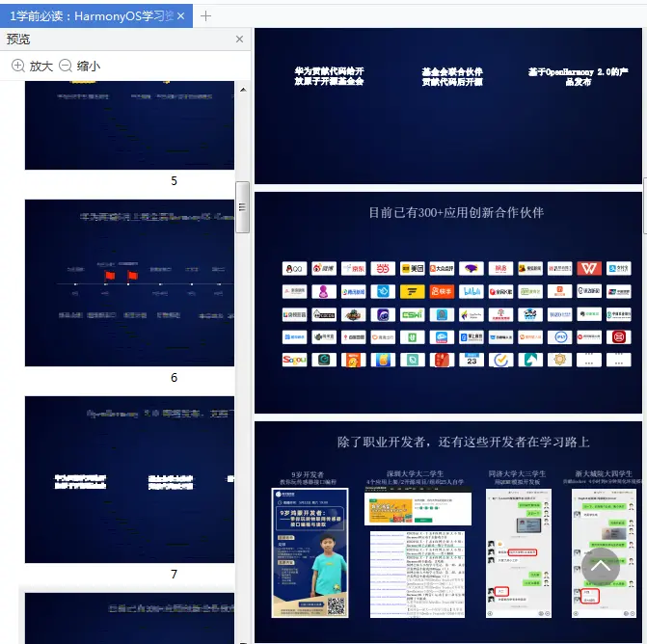Click the 快手 orange logo
647x644 pixels.
(442, 292)
